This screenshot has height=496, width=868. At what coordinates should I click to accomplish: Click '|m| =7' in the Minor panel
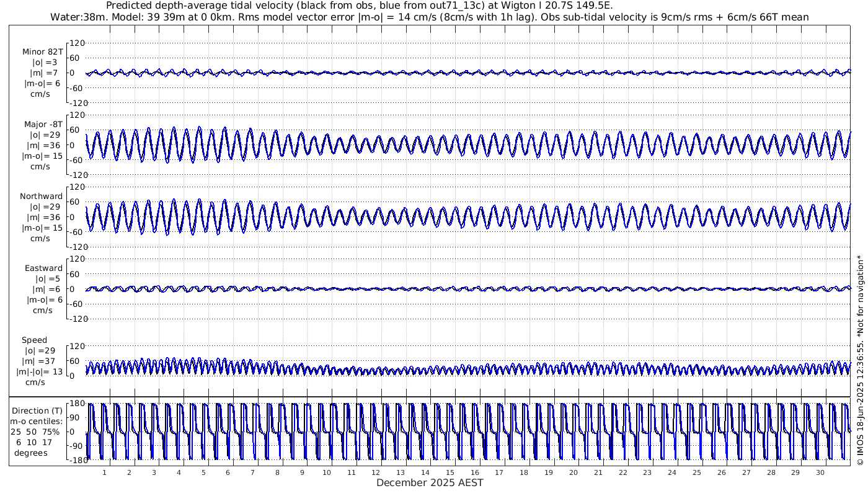(44, 73)
